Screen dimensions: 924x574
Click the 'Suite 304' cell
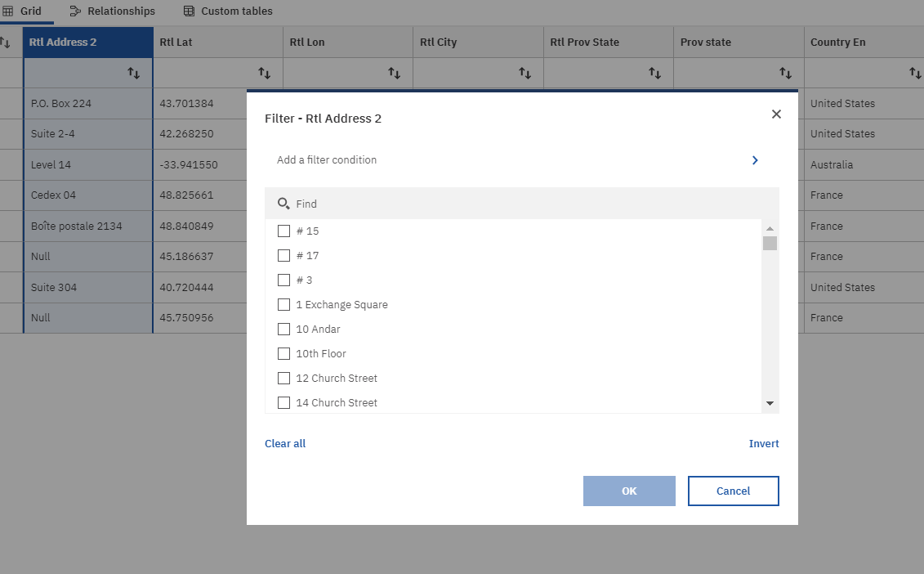[x=88, y=287]
